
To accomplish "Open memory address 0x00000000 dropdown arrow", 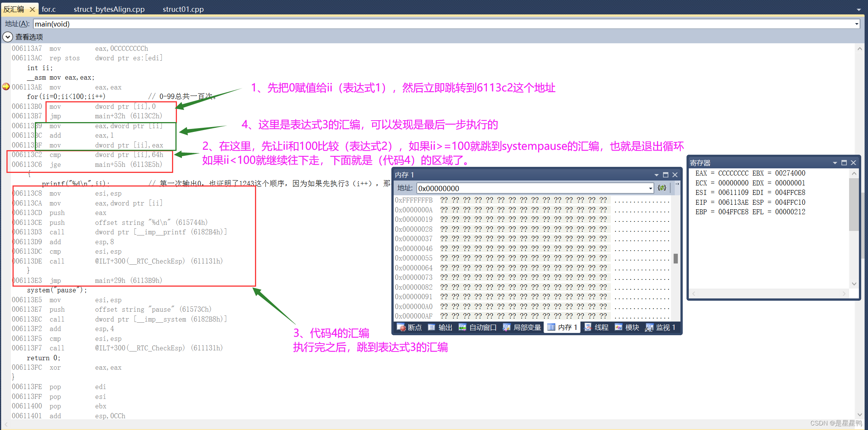I will (650, 188).
